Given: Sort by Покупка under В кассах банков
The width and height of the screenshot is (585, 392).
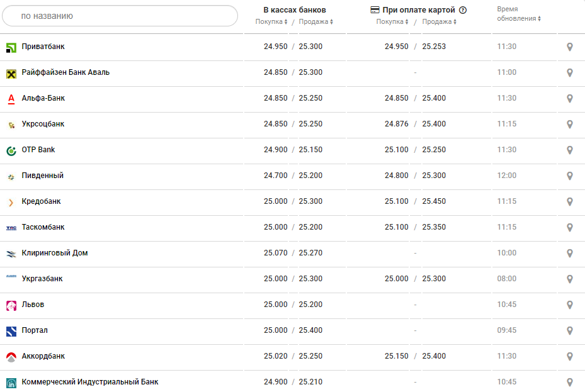Looking at the screenshot, I should pyautogui.click(x=271, y=22).
